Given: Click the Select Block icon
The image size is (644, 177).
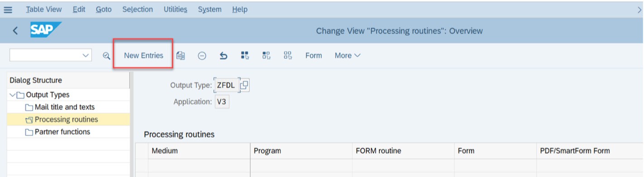Looking at the screenshot, I should (x=266, y=56).
